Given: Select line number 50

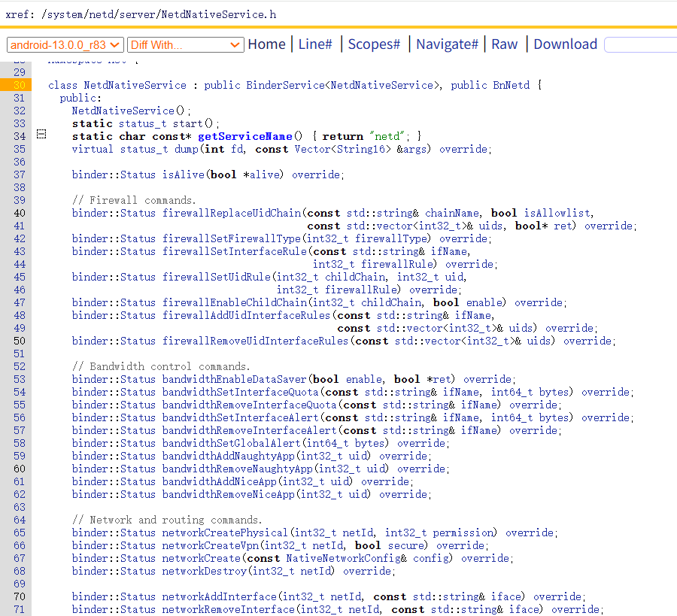Looking at the screenshot, I should click(x=20, y=341).
